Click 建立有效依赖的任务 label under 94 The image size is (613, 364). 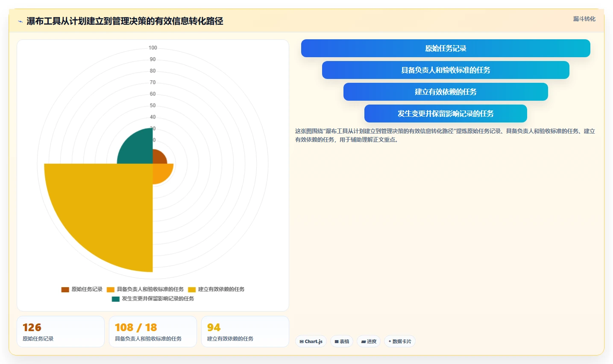click(x=230, y=339)
